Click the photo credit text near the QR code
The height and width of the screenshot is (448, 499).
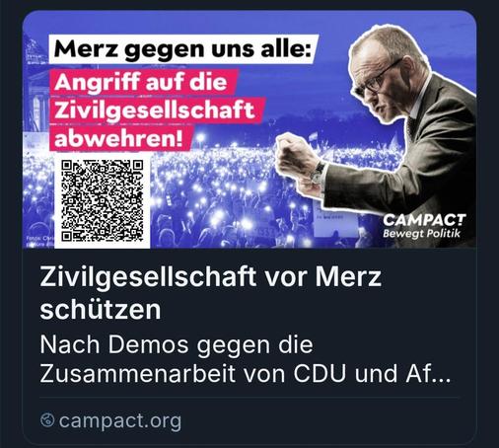click(39, 241)
